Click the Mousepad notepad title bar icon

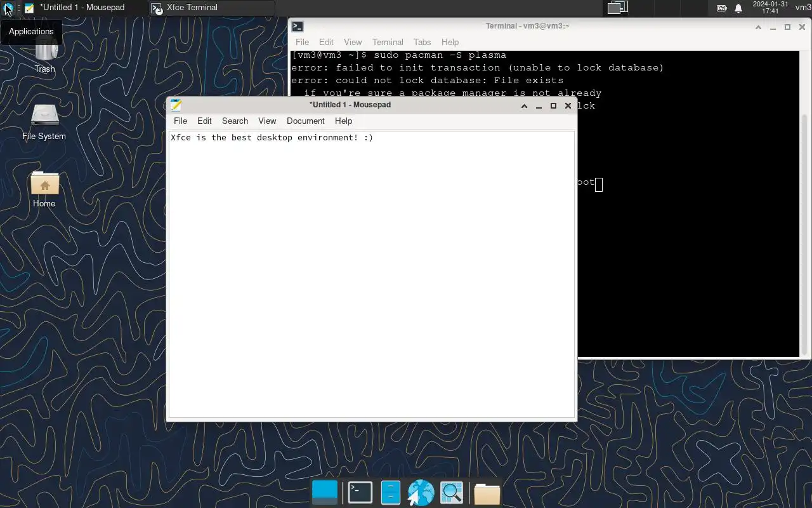click(176, 105)
